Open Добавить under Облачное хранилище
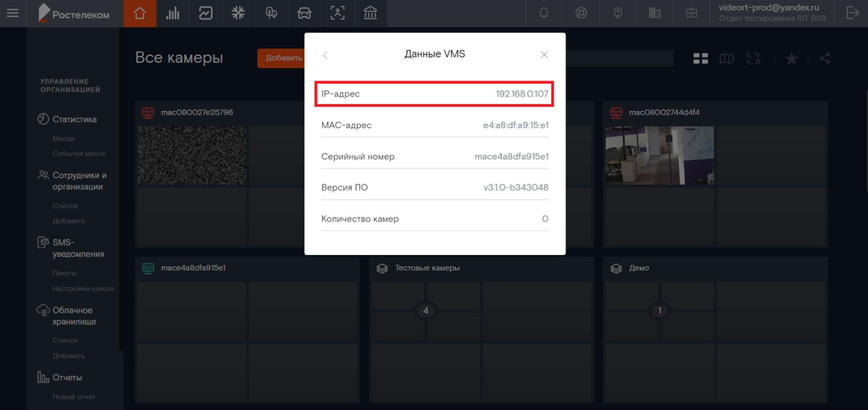This screenshot has width=868, height=410. coord(69,356)
